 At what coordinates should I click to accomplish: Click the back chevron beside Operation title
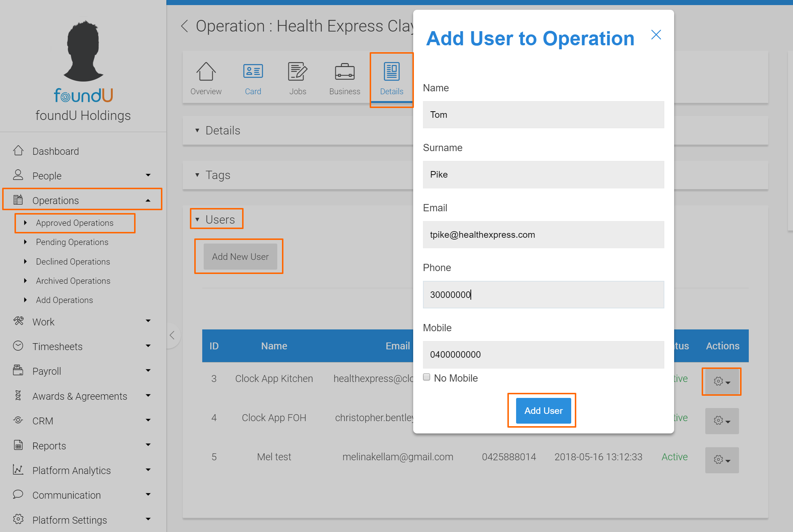pyautogui.click(x=184, y=26)
